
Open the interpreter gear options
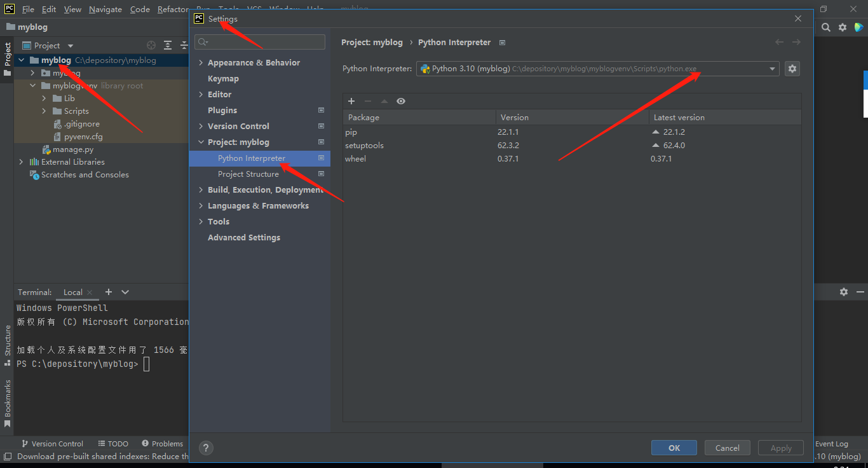click(792, 69)
